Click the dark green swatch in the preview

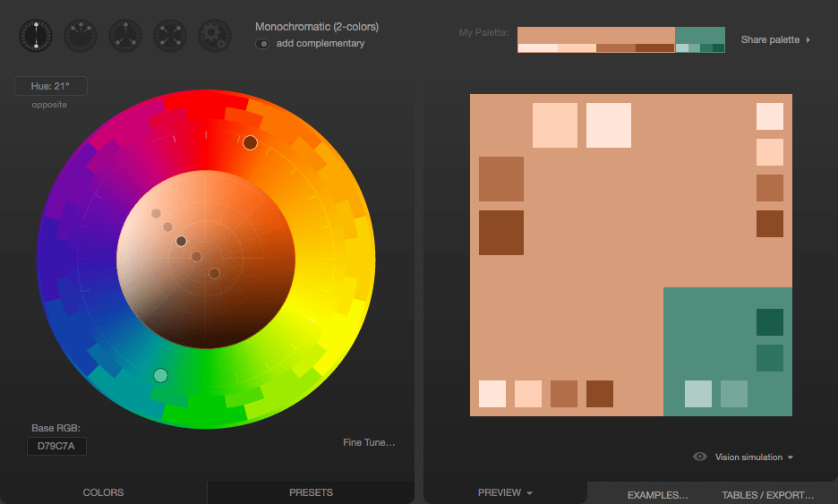point(769,322)
